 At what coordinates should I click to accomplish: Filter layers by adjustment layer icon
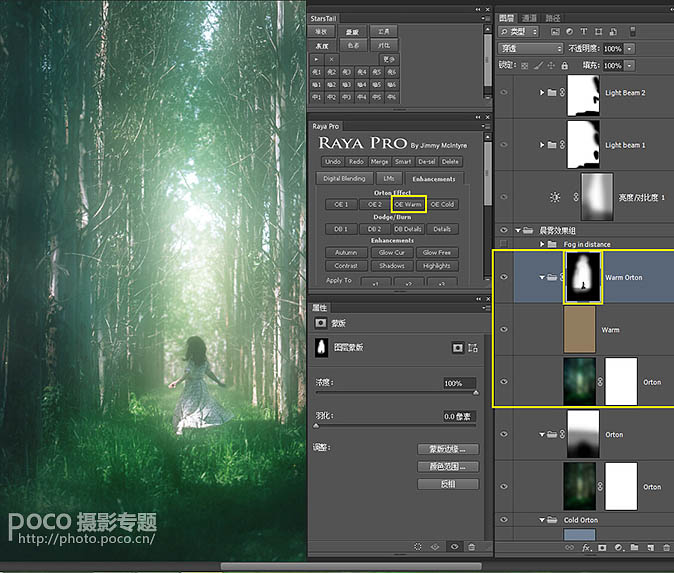570,31
